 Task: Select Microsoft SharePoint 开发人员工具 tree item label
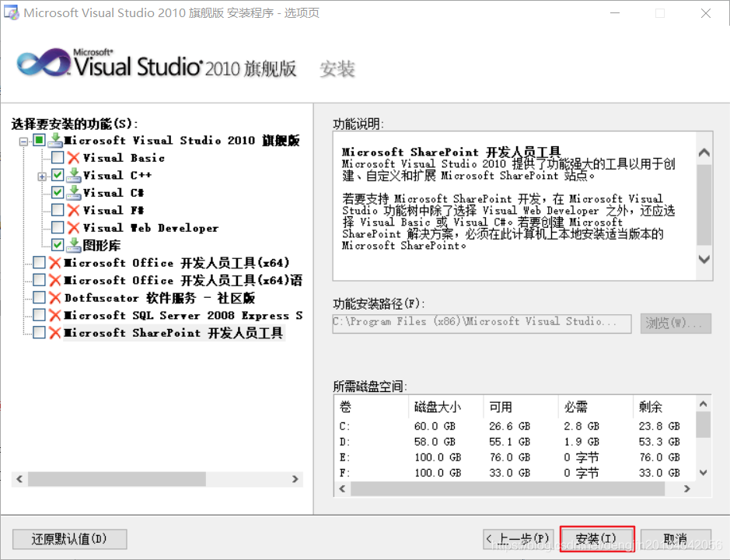(173, 333)
